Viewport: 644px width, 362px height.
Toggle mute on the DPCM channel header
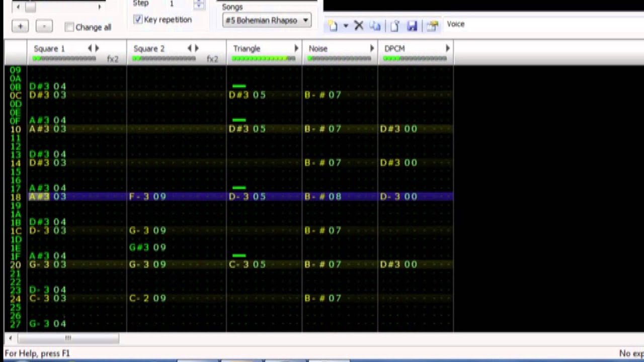[x=394, y=49]
